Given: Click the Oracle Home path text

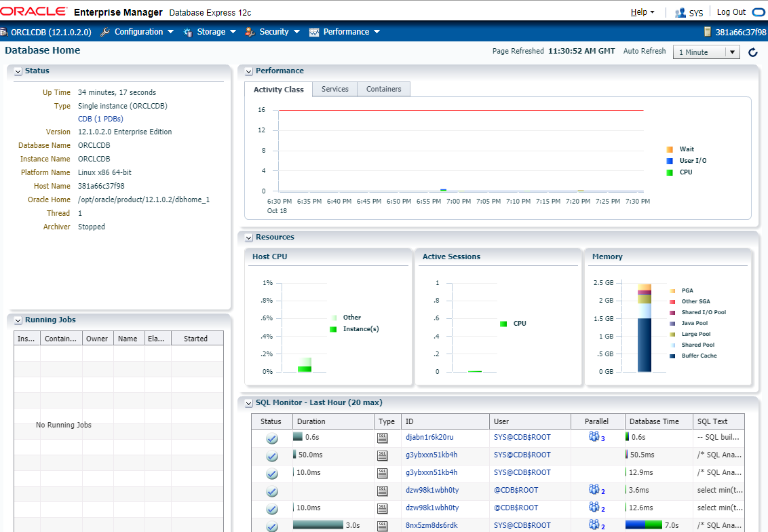Looking at the screenshot, I should [x=144, y=200].
